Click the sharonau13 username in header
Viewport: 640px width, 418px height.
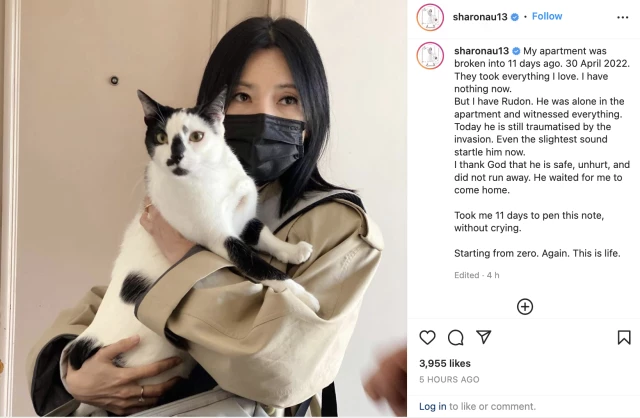(480, 17)
